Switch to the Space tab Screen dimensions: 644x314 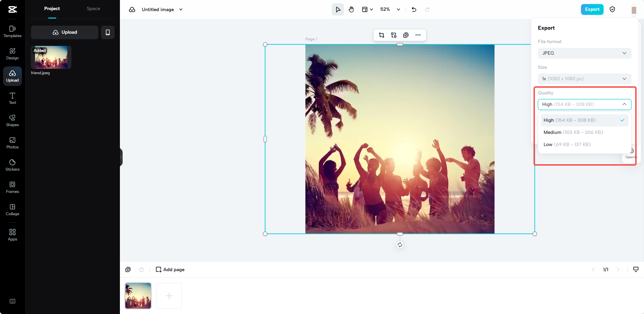93,8
